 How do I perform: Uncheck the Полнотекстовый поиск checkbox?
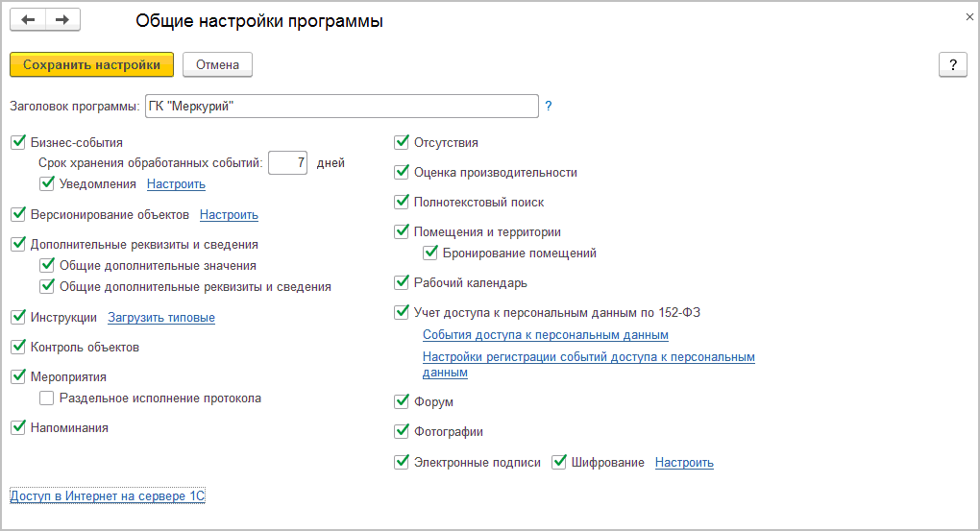coord(402,203)
